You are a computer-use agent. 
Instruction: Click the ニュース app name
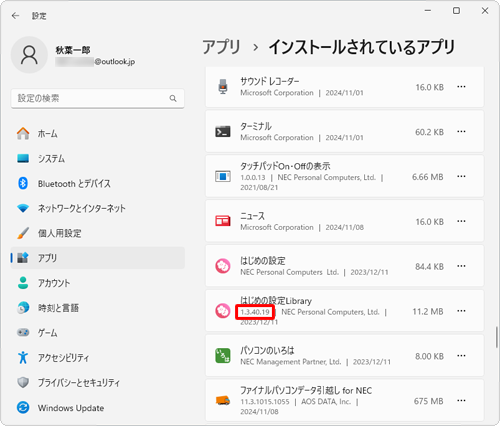pos(252,216)
